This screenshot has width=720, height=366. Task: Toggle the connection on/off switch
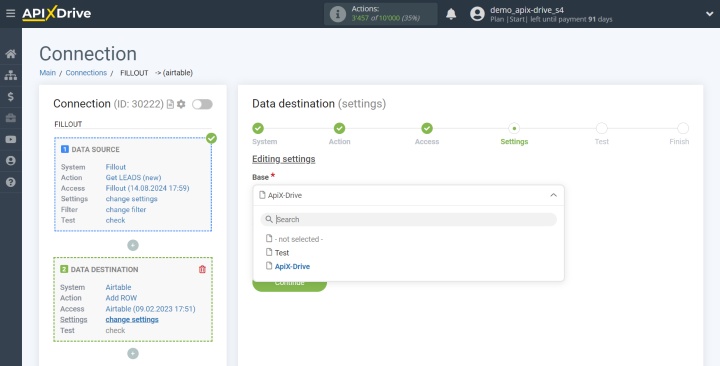[x=202, y=104]
